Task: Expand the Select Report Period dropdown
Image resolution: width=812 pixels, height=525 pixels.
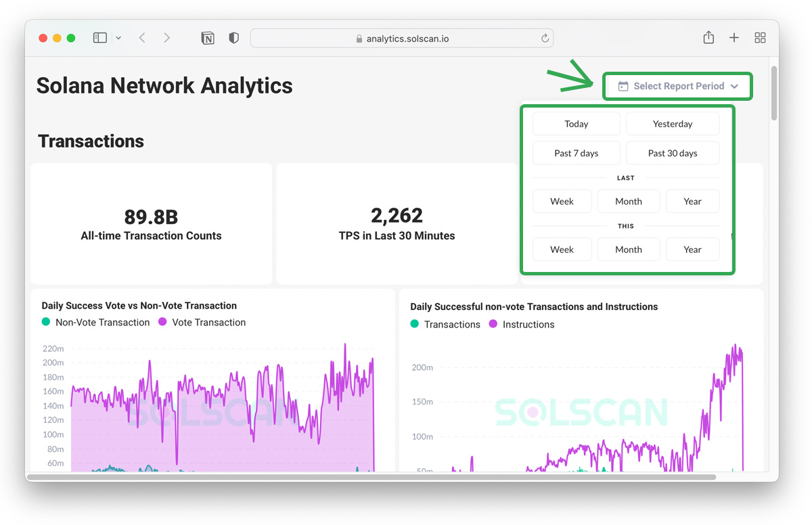Action: [678, 87]
